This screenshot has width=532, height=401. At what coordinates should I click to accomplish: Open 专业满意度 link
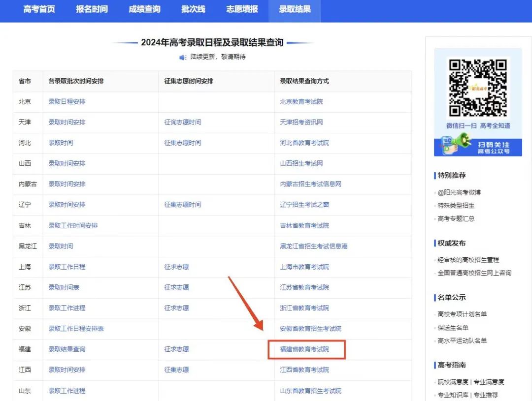[x=489, y=382]
